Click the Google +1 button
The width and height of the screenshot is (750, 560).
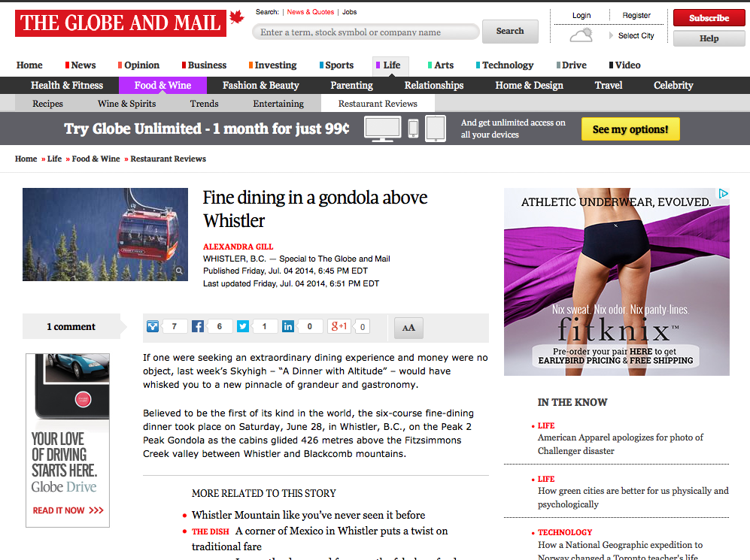pyautogui.click(x=339, y=326)
